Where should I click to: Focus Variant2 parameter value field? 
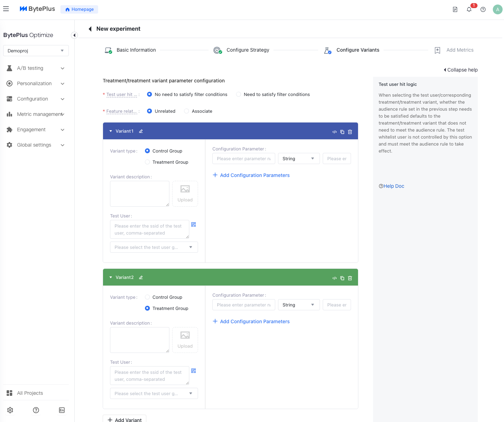pyautogui.click(x=337, y=305)
